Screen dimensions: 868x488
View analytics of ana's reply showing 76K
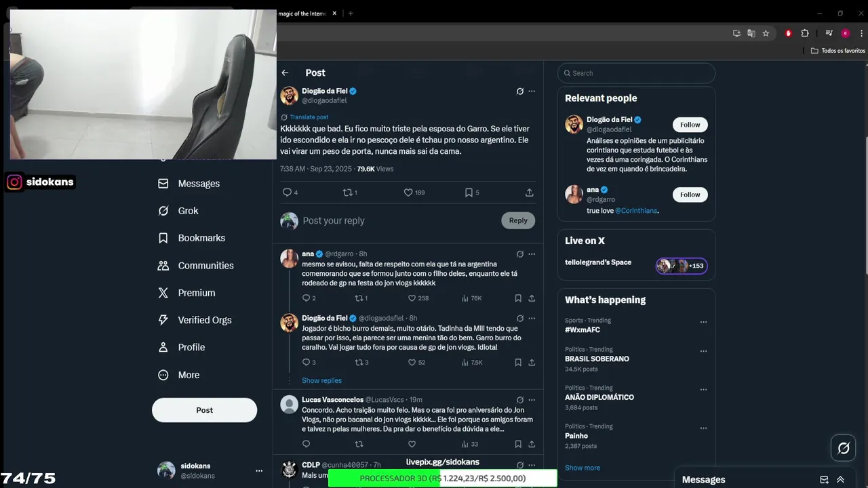pos(471,298)
